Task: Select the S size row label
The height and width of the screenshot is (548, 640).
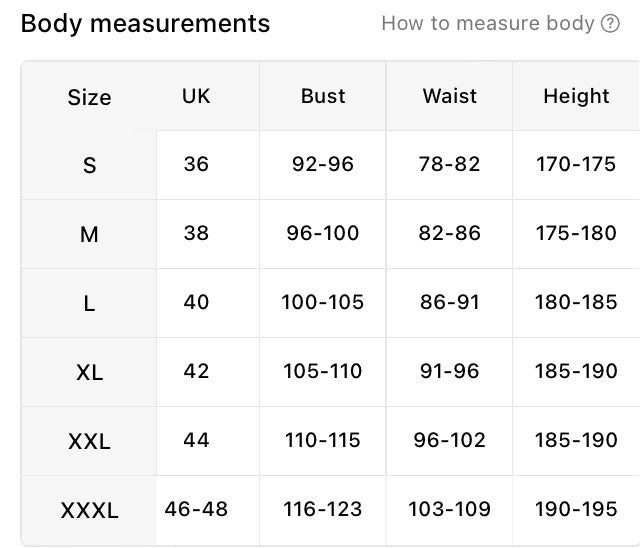Action: pyautogui.click(x=89, y=165)
